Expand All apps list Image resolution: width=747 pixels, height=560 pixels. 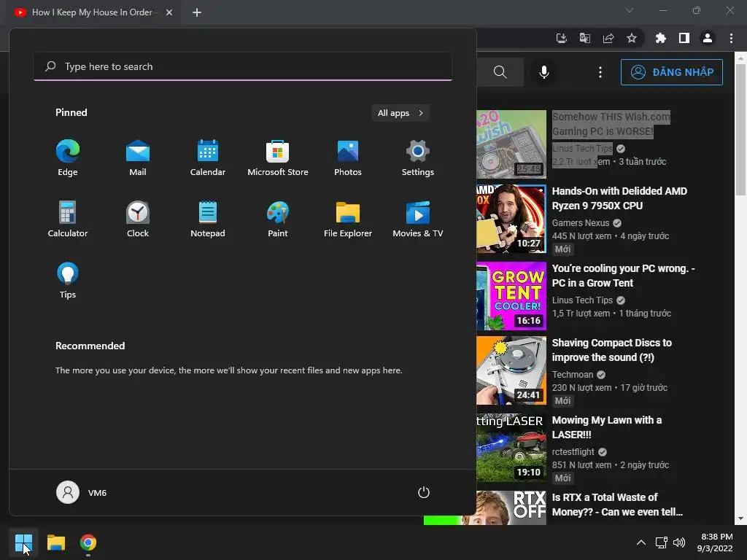pos(400,113)
